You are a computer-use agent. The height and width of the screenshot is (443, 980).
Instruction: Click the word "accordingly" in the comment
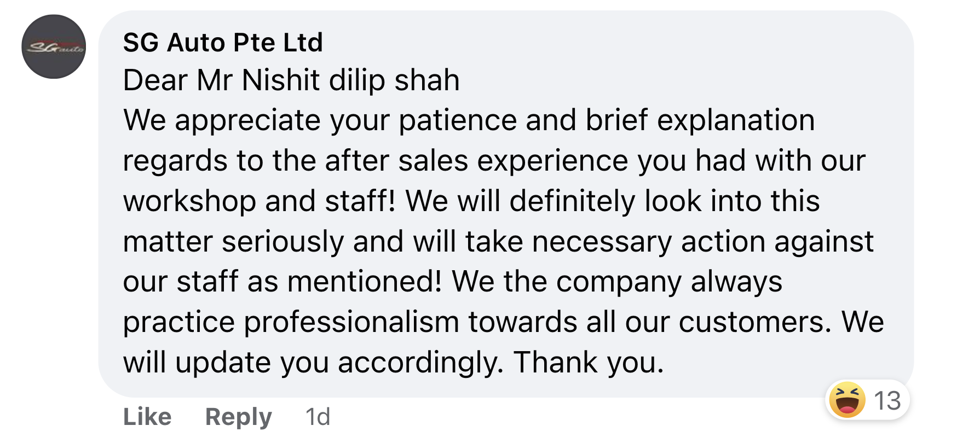point(420,362)
